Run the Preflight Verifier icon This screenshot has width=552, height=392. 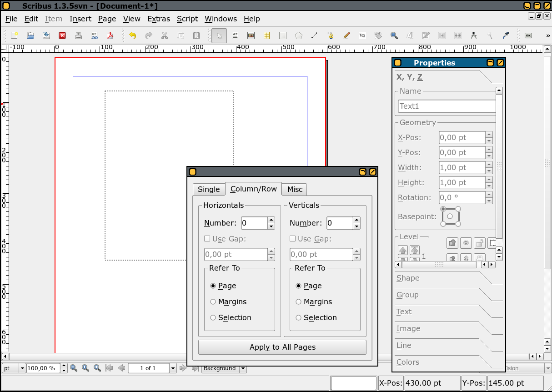(94, 35)
